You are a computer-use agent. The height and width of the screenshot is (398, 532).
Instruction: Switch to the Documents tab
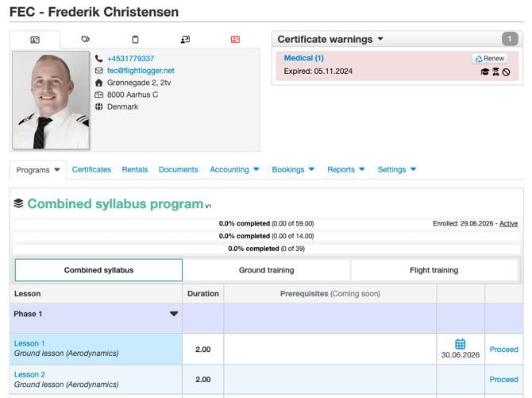[178, 169]
